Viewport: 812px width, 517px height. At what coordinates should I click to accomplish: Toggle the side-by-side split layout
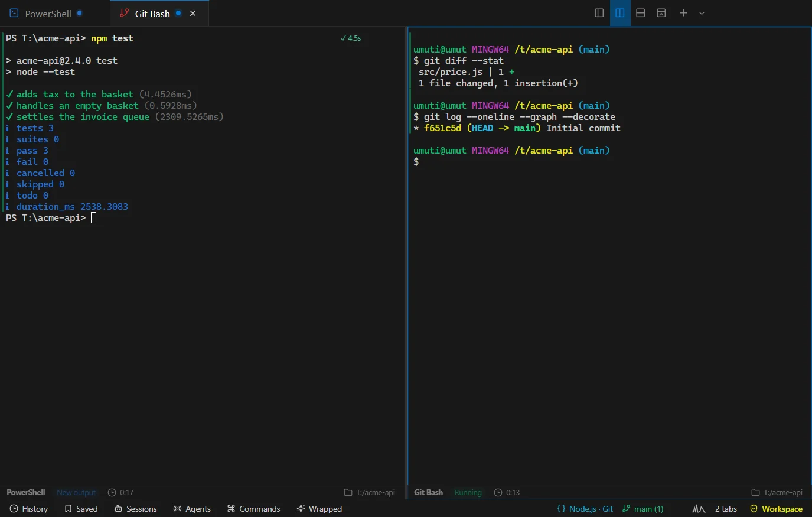click(619, 13)
